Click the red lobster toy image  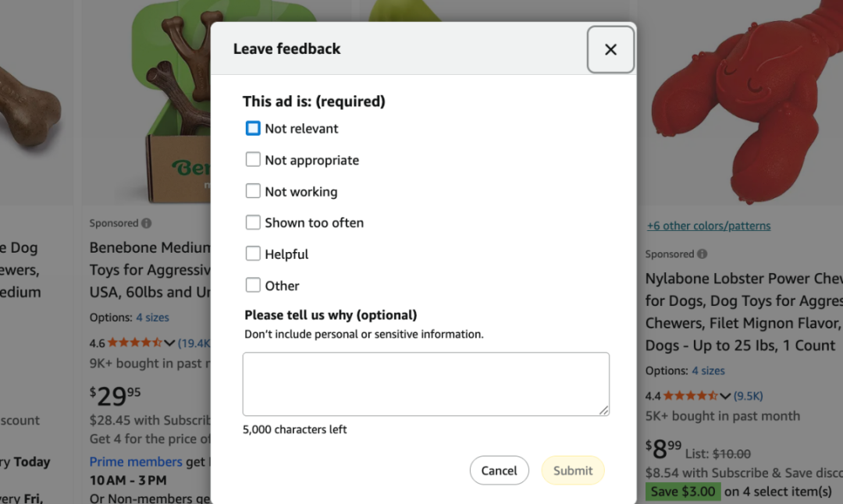click(x=742, y=101)
